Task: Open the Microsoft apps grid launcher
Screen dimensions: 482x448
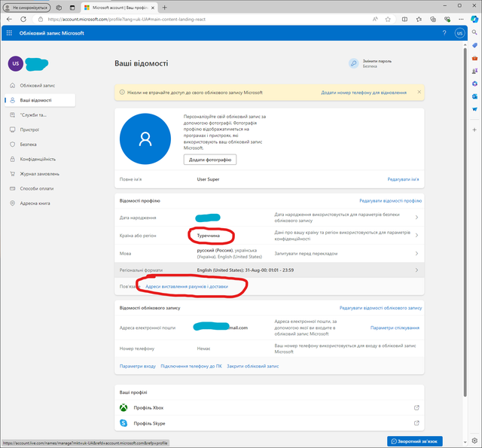Action: click(x=9, y=33)
